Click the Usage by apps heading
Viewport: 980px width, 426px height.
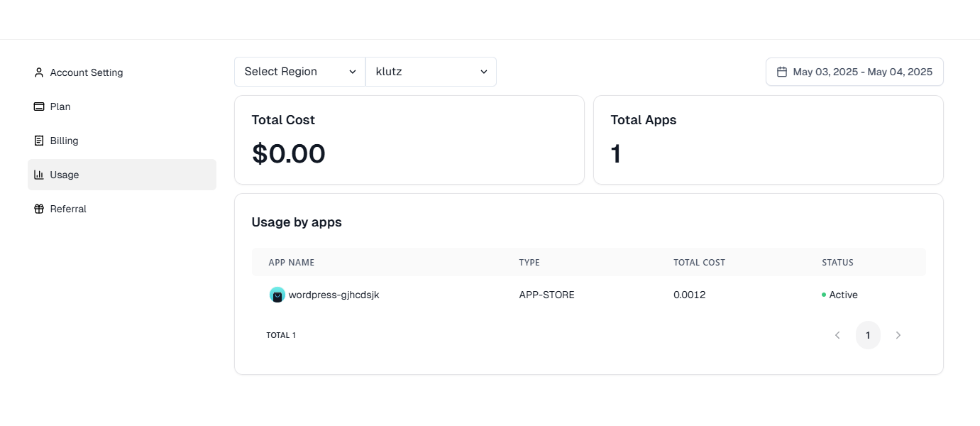click(297, 222)
